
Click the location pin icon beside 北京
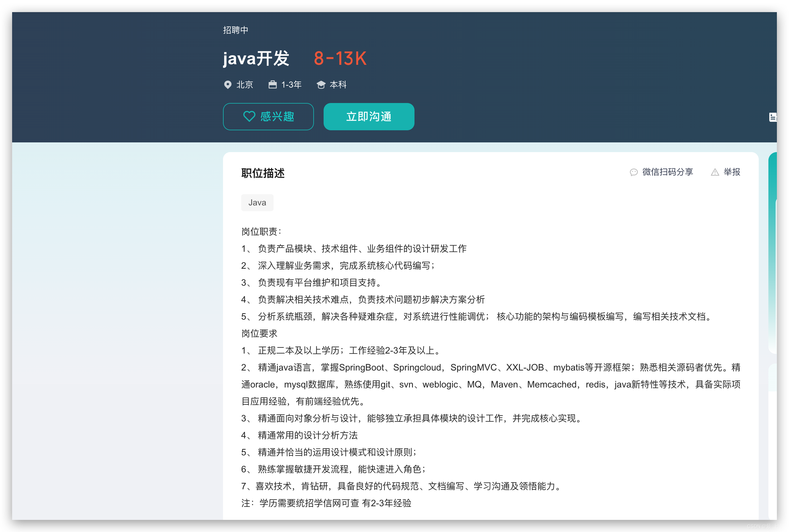228,85
